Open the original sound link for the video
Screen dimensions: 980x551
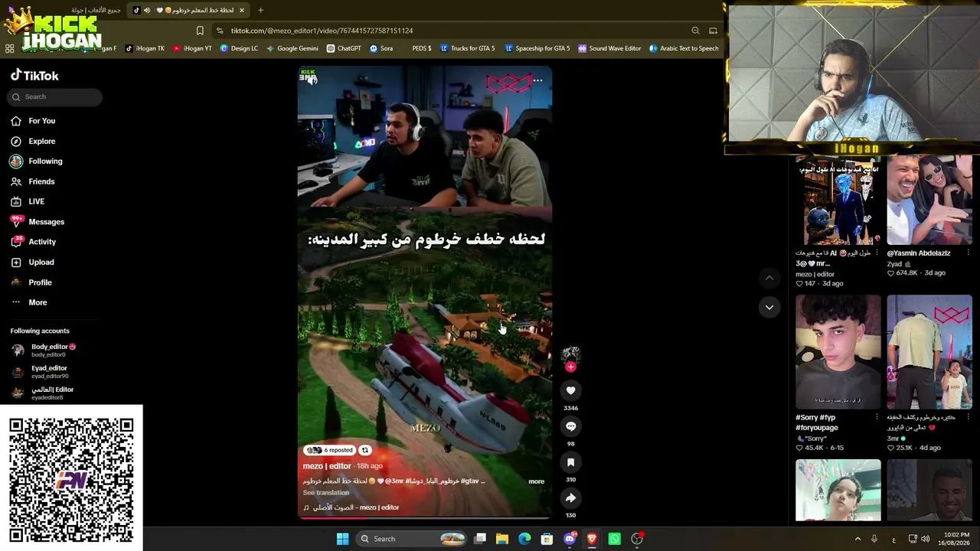pos(351,507)
